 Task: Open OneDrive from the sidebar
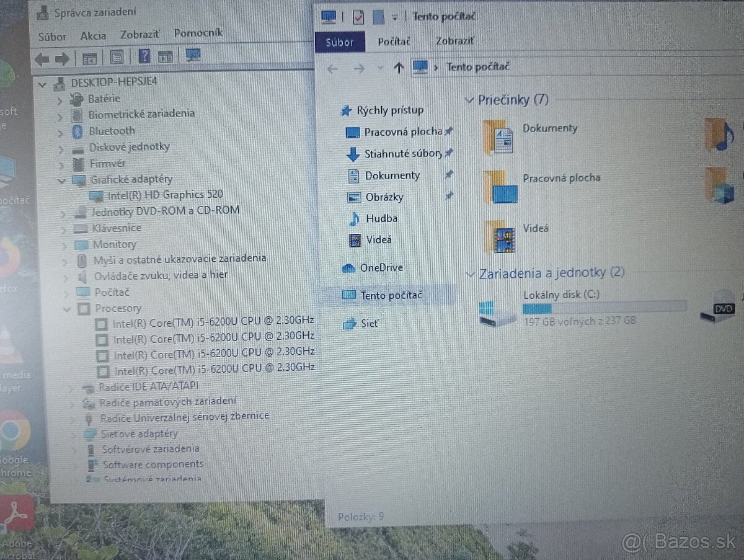(381, 267)
